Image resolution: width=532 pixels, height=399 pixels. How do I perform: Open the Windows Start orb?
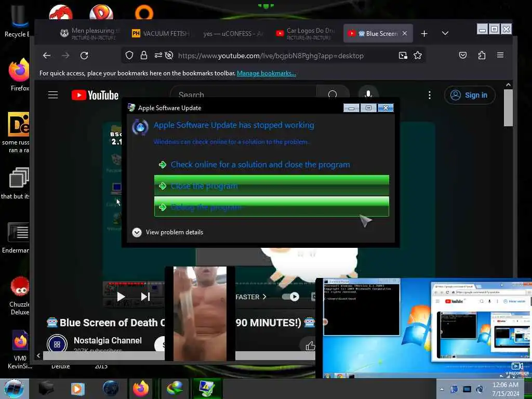(x=14, y=389)
